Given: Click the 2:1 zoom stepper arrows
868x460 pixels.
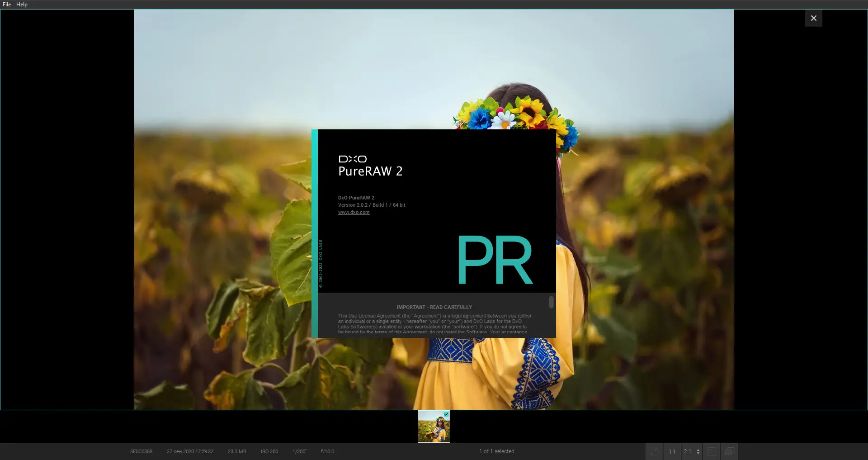Looking at the screenshot, I should (698, 451).
